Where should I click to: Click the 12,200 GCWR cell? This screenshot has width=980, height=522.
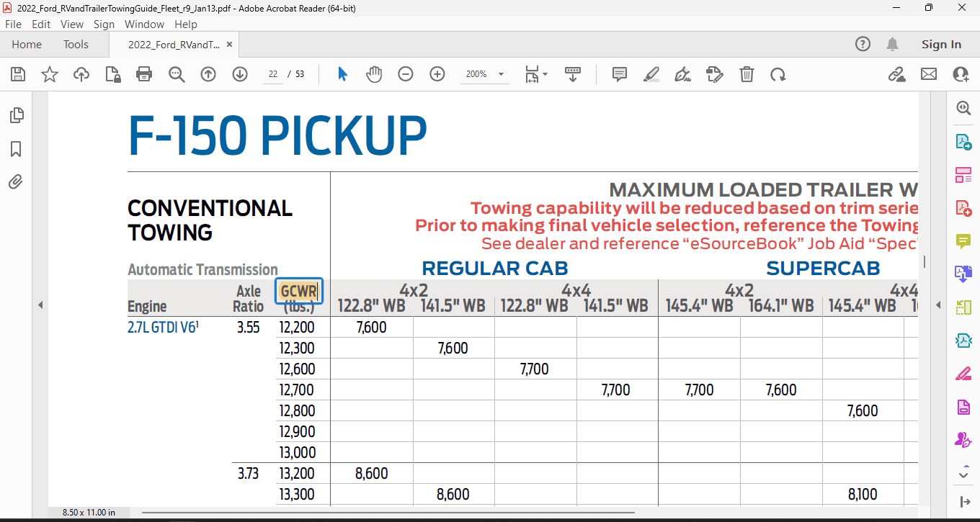tap(297, 327)
